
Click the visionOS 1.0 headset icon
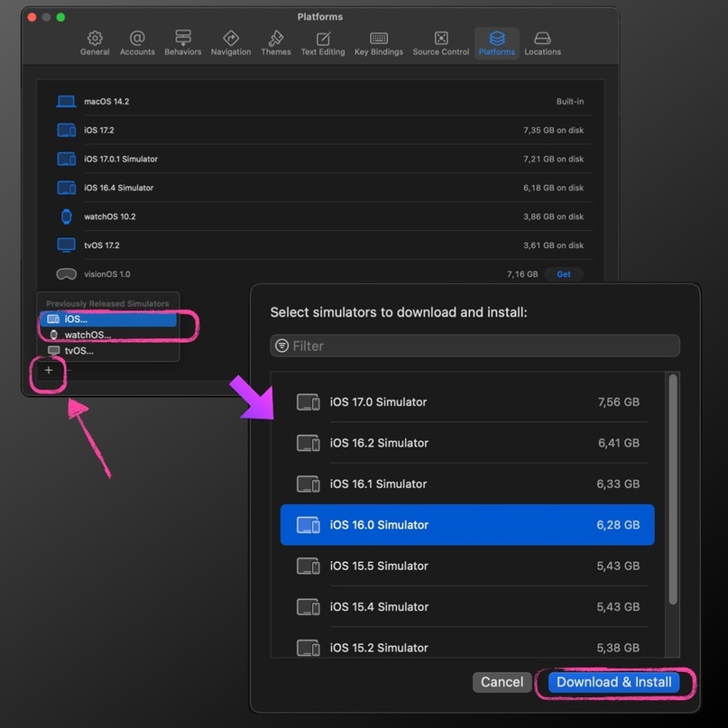(x=66, y=274)
